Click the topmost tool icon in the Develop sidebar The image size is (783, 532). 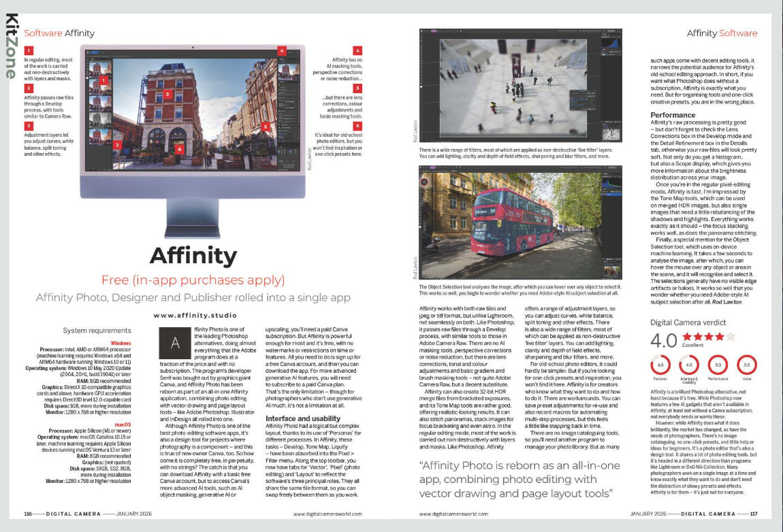89,61
